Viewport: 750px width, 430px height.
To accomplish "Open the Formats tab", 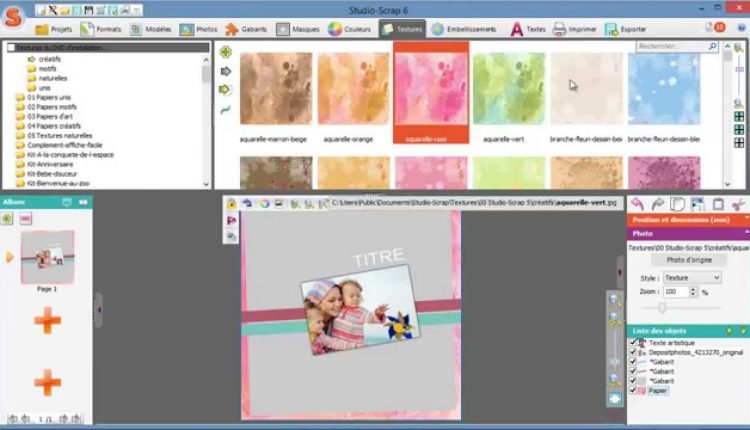I will click(101, 29).
